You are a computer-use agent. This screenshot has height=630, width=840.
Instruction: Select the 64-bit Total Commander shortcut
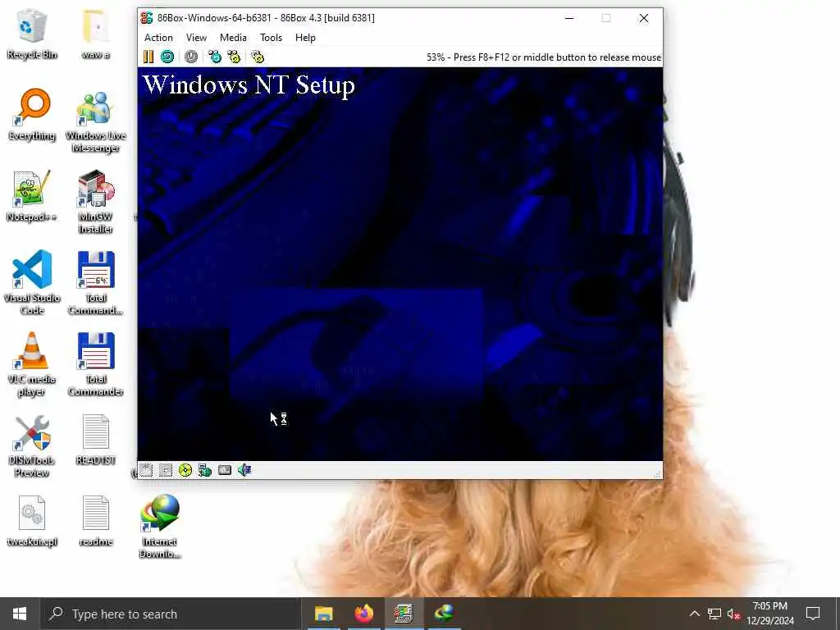pos(96,283)
